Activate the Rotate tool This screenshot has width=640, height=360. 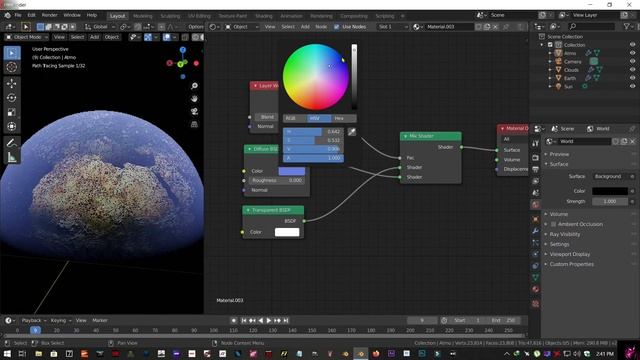point(12,98)
